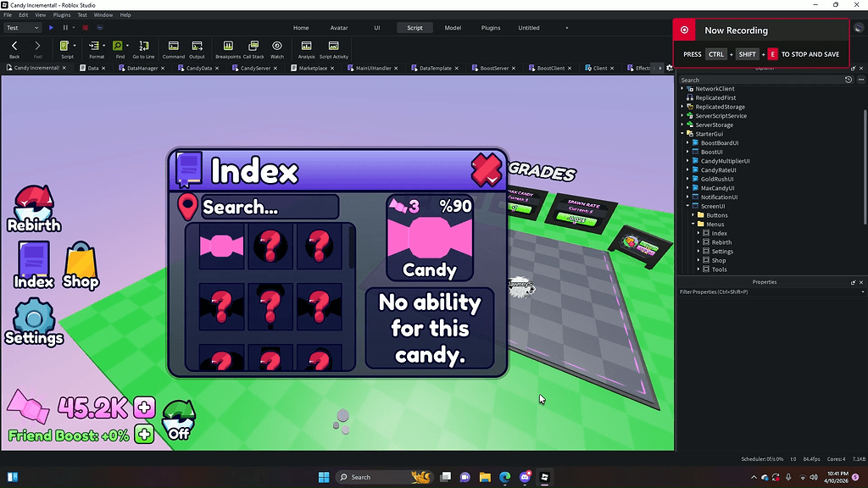The width and height of the screenshot is (868, 488).
Task: Open the Format dropdown arrow
Action: [x=104, y=46]
